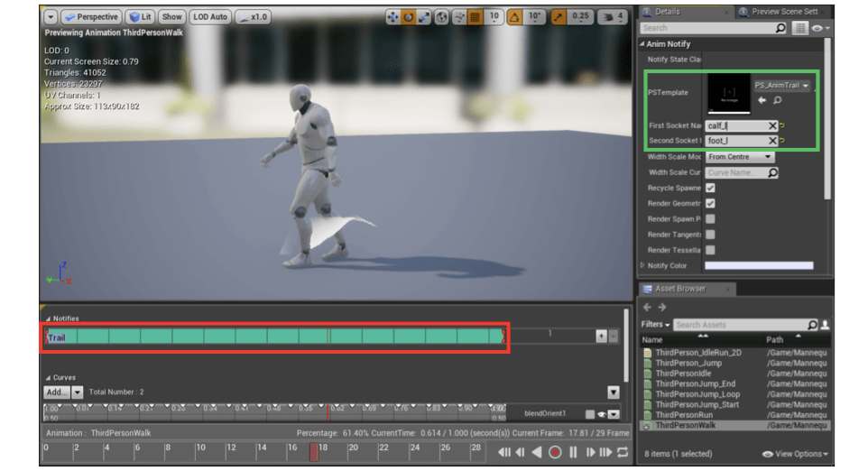This screenshot has width=868, height=471.
Task: Enable the Render Tangents checkbox
Action: coord(710,234)
